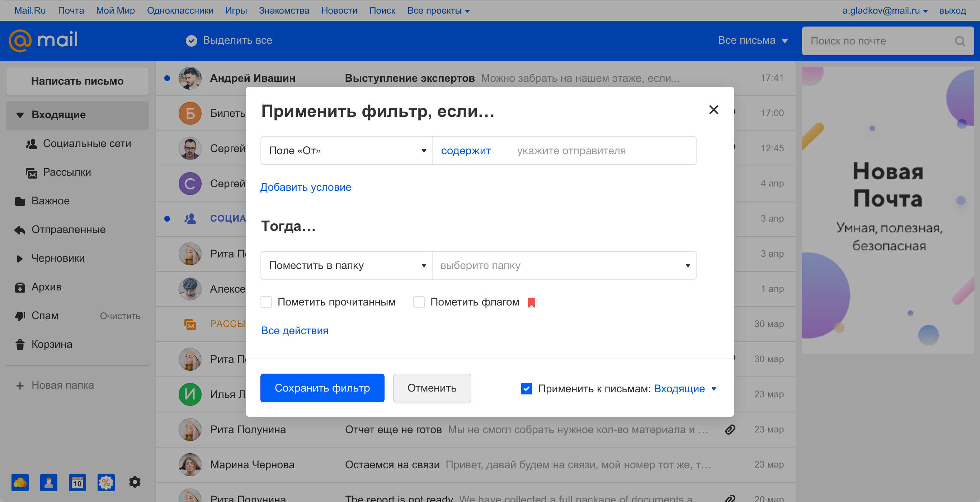Viewport: 980px width, 502px height.
Task: Enable the Пометить прочитанным checkbox
Action: (x=266, y=302)
